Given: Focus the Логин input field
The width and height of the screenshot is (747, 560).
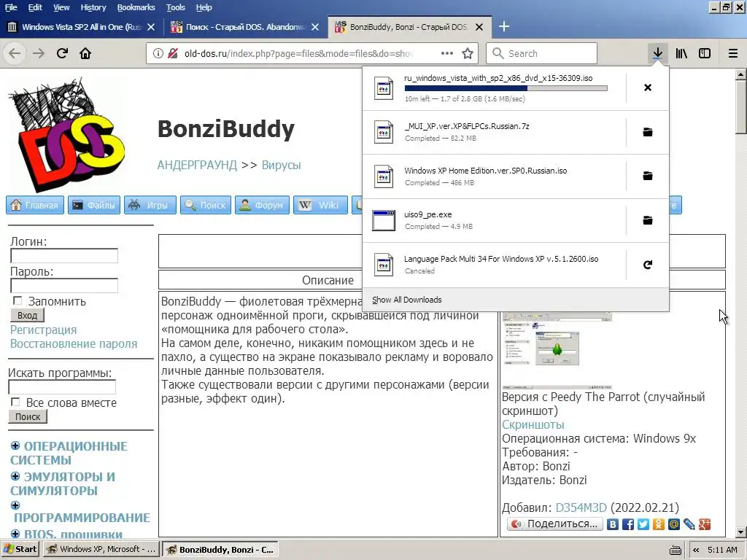Looking at the screenshot, I should (x=64, y=256).
